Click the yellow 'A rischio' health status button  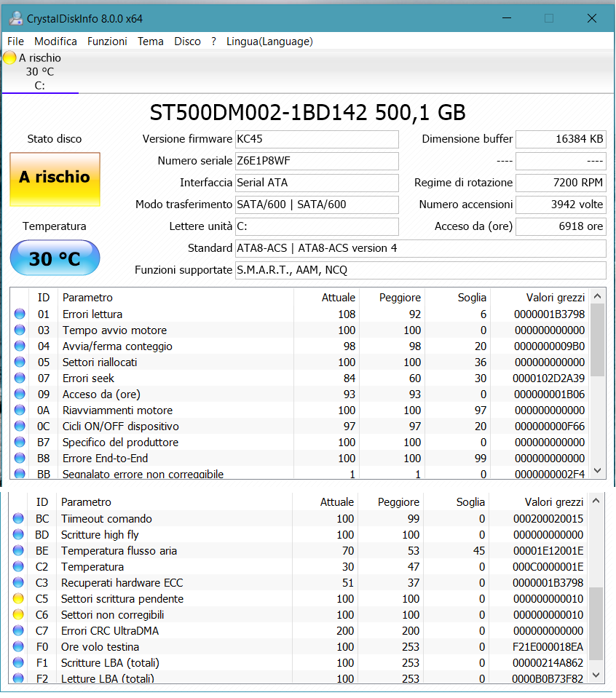[55, 179]
